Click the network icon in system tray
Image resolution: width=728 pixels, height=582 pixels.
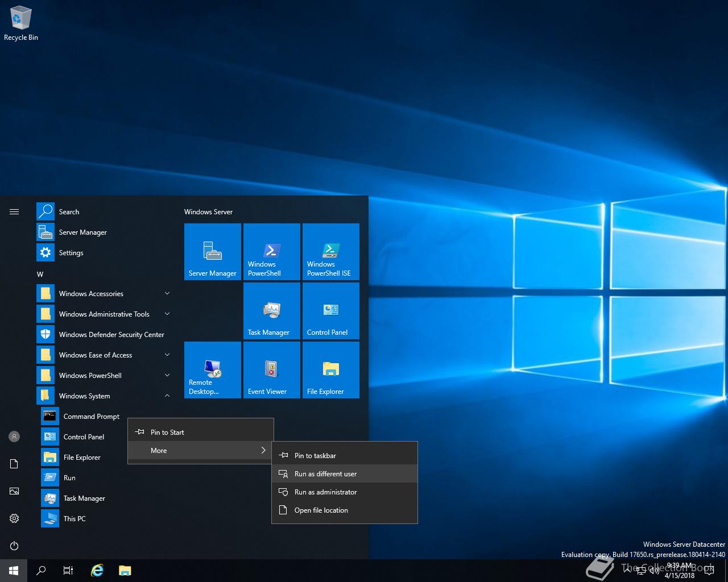tap(640, 571)
